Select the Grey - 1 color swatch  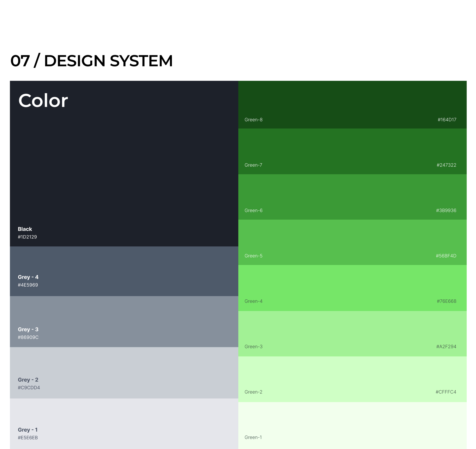(x=124, y=424)
